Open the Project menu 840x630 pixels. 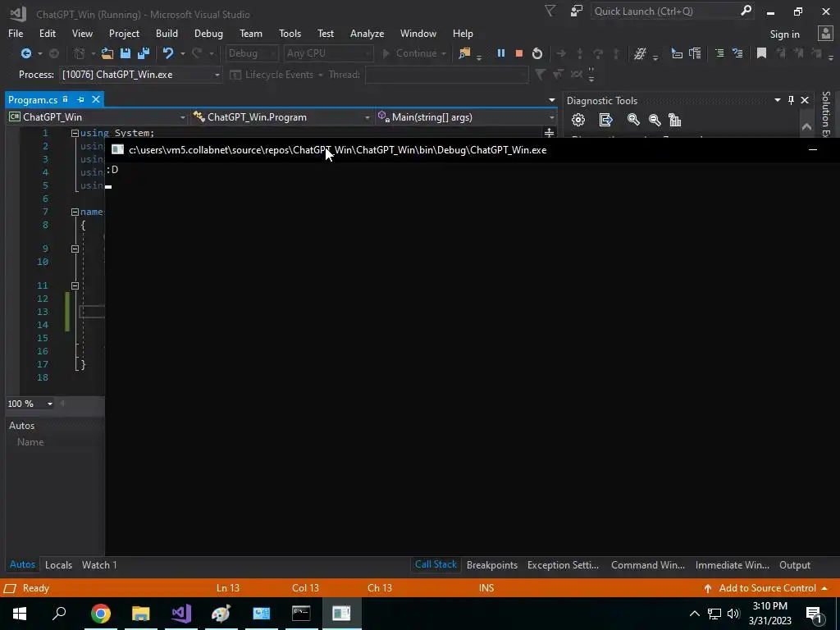pyautogui.click(x=124, y=33)
